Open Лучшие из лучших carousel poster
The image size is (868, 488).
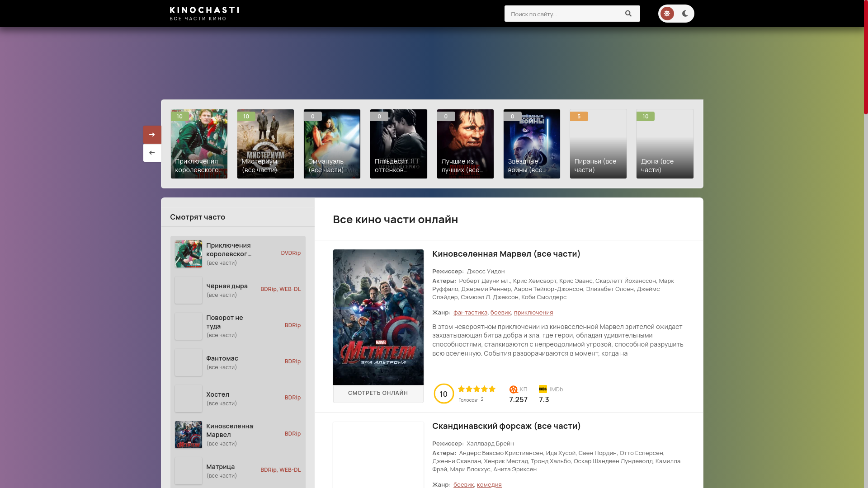[465, 144]
